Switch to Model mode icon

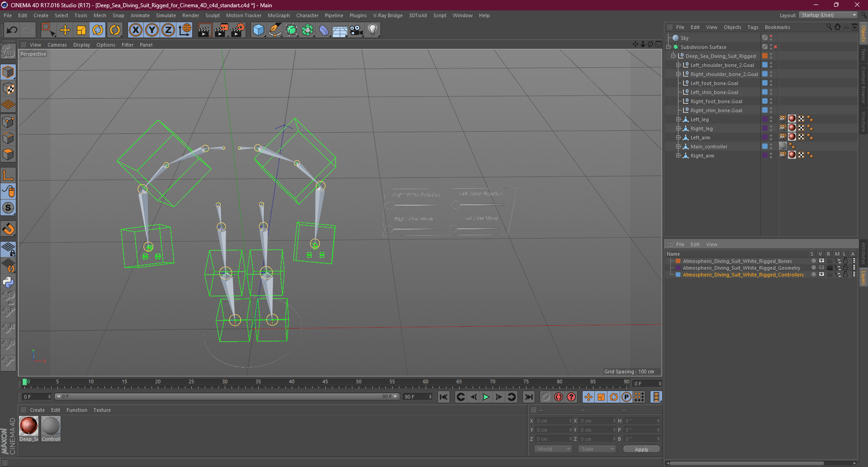pyautogui.click(x=9, y=72)
